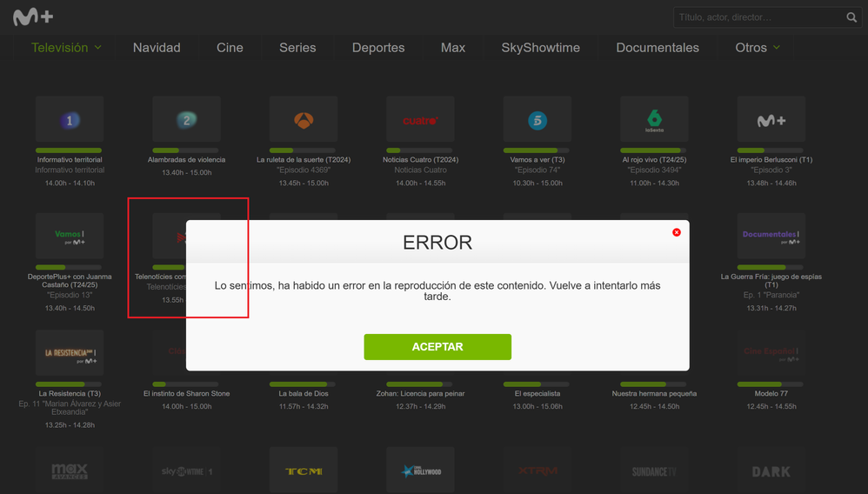This screenshot has width=868, height=494.
Task: Expand the Televisión dropdown menu
Action: (66, 48)
